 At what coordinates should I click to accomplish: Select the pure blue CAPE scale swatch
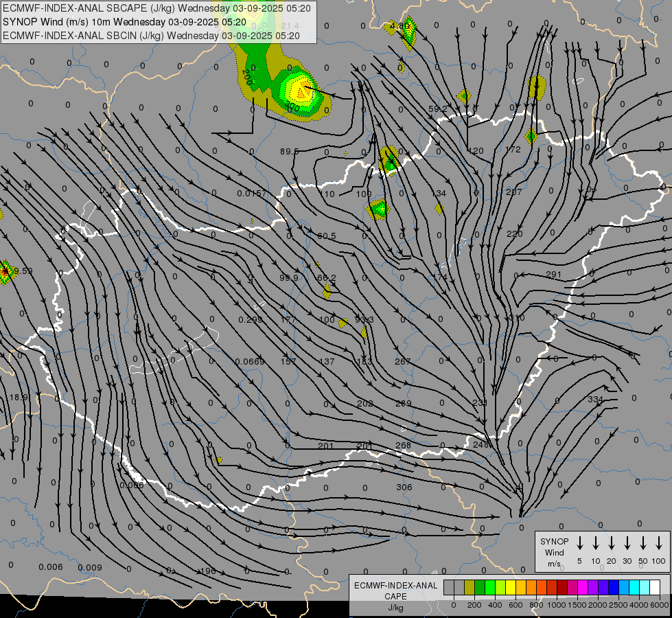point(613,587)
